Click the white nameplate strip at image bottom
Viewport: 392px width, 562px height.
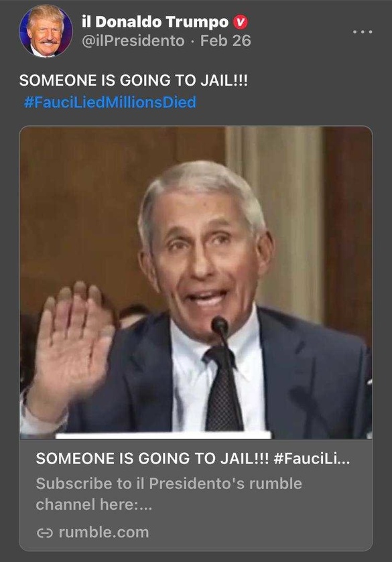[x=164, y=435]
